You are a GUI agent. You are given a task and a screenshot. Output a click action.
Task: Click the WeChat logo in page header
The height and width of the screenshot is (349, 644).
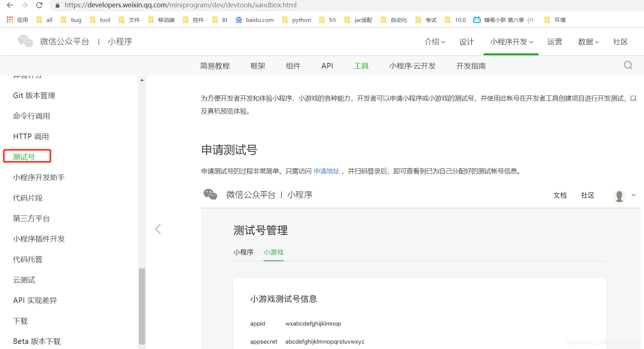pos(25,41)
